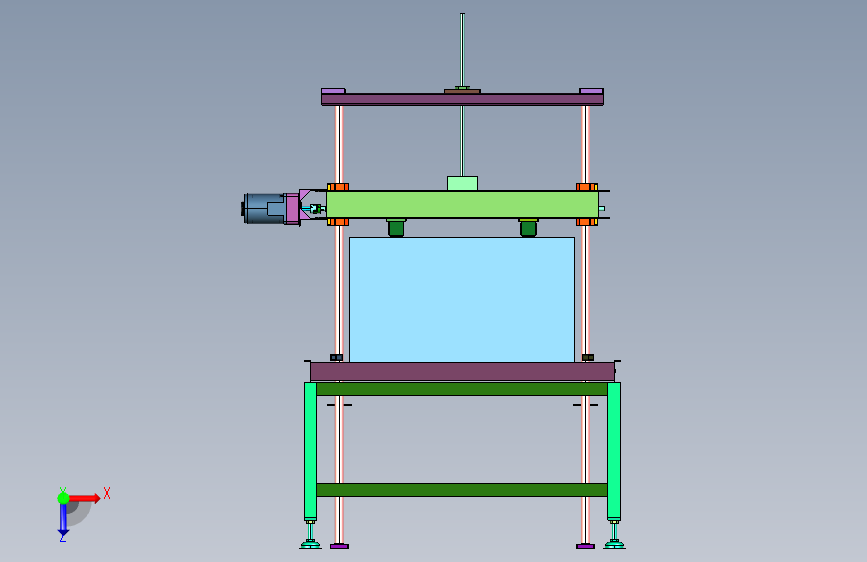Select the upper left orange linear bearing
Screen dimensions: 867x562
(x=338, y=187)
